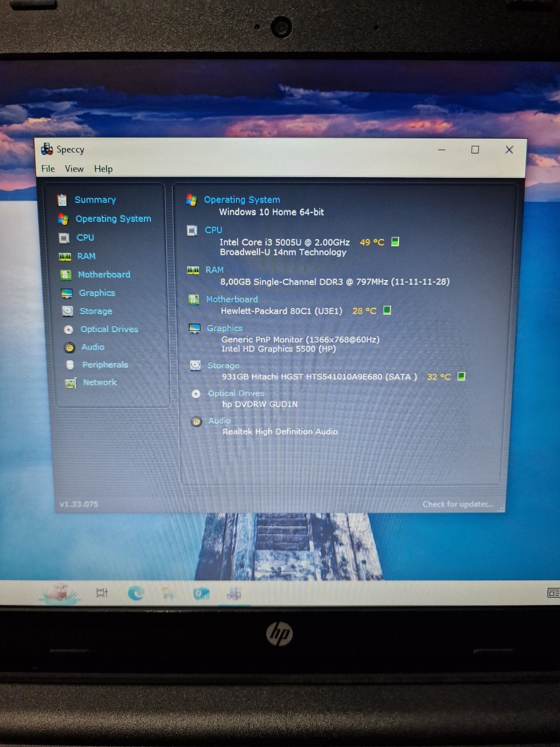
Task: Click the Motherboard icon in summary panel
Action: (194, 300)
